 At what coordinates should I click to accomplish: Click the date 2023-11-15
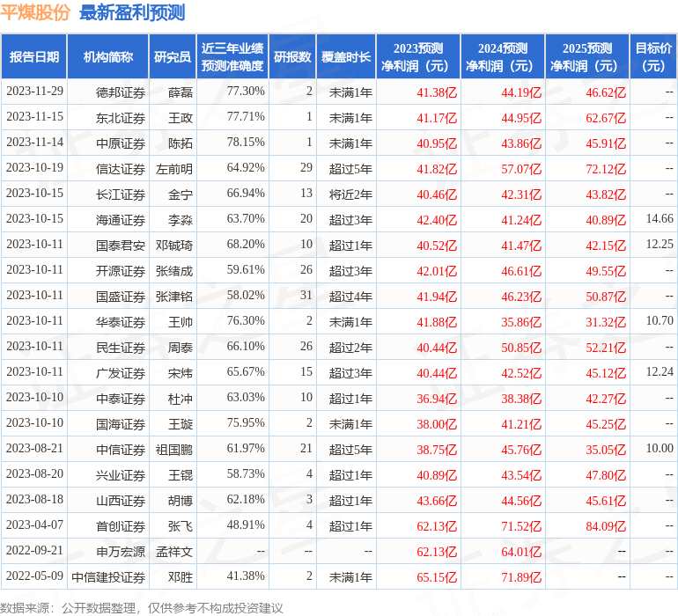34,116
